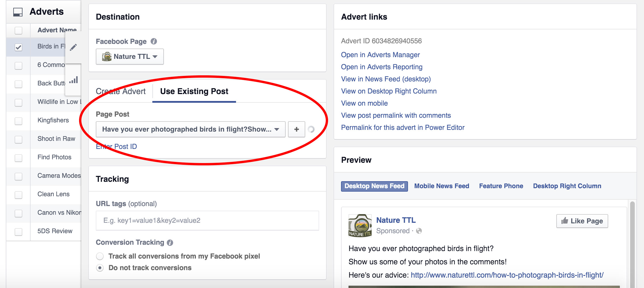The width and height of the screenshot is (644, 288).
Task: Click the Enter Post ID link
Action: [116, 146]
